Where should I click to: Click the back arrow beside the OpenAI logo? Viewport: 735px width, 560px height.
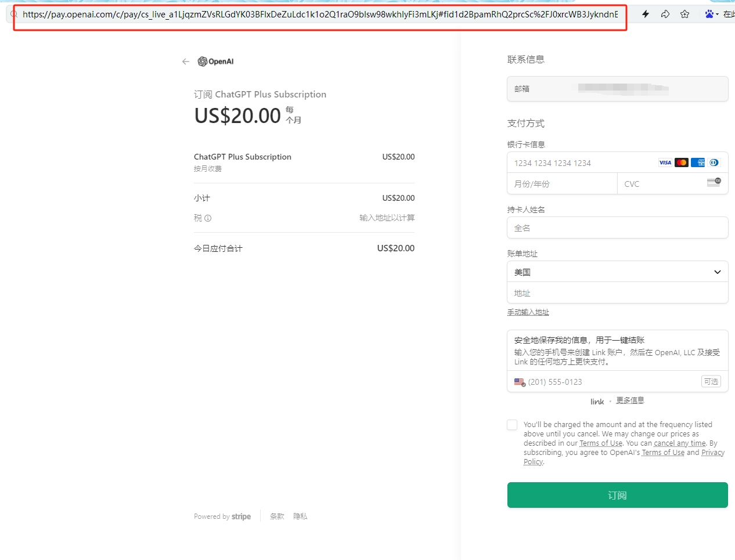pyautogui.click(x=185, y=61)
